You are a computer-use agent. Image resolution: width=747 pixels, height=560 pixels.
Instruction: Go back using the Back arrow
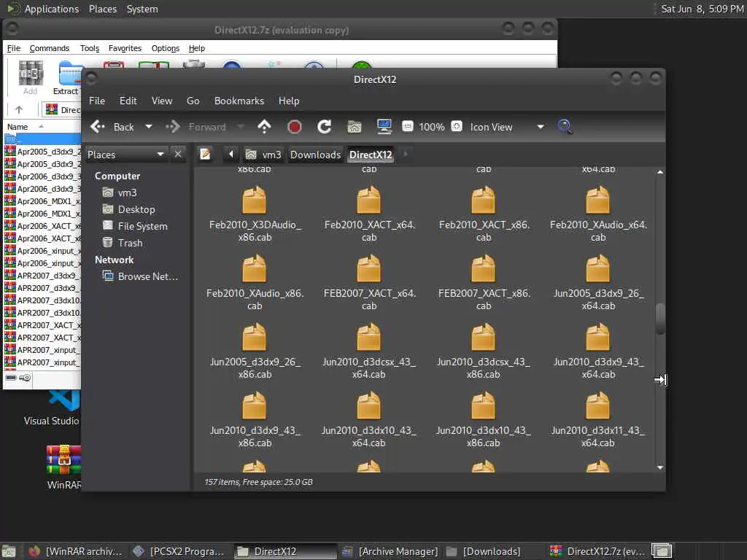(x=112, y=127)
